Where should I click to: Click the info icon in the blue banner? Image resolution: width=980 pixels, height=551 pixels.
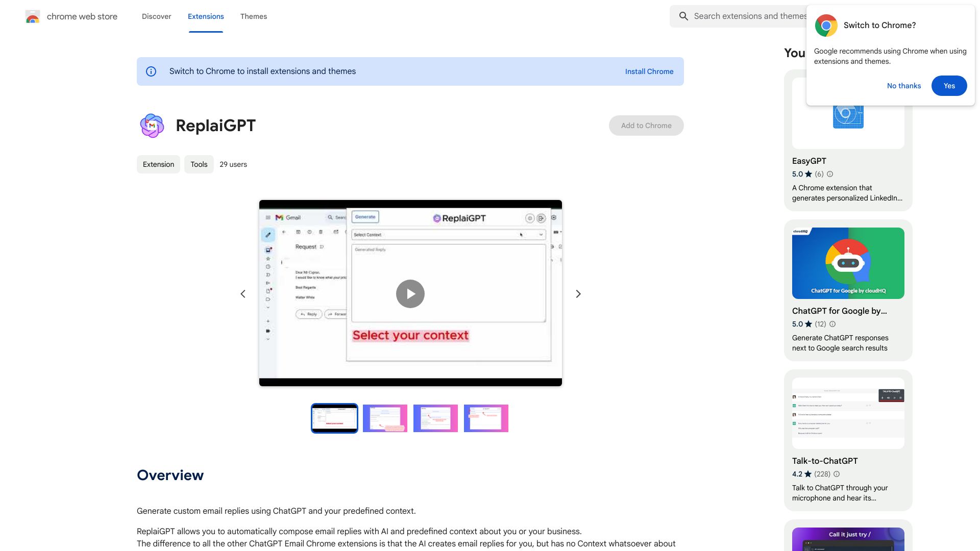pyautogui.click(x=151, y=71)
